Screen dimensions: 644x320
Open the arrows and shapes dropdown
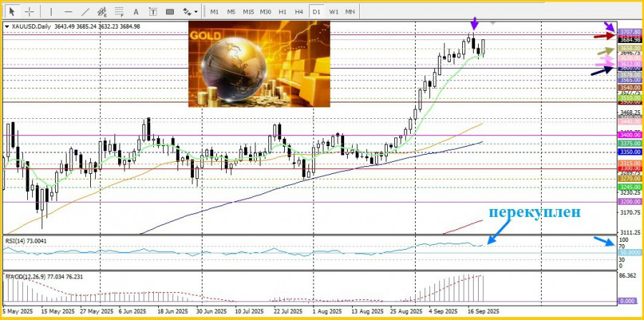[189, 11]
